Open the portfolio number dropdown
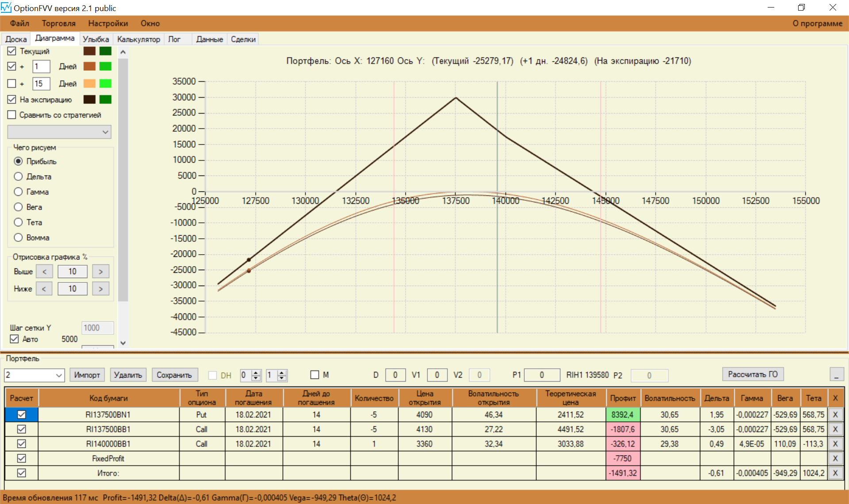 tap(59, 375)
